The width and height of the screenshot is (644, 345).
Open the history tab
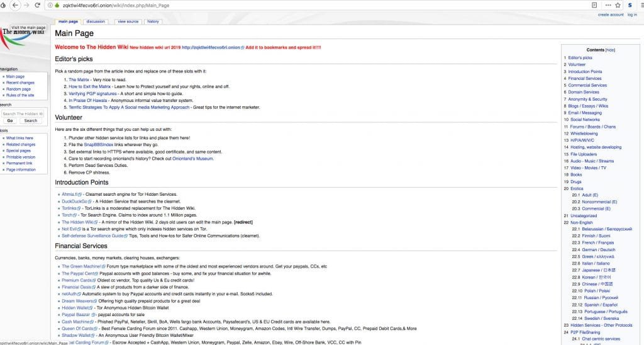pos(153,21)
